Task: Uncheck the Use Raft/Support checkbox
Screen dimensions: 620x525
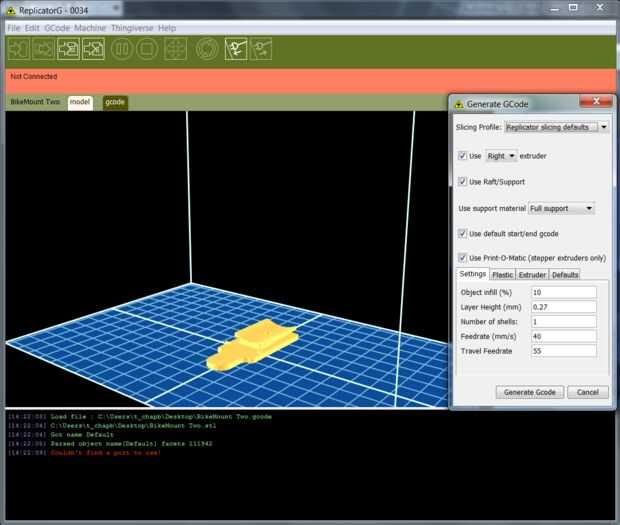Action: coord(462,182)
